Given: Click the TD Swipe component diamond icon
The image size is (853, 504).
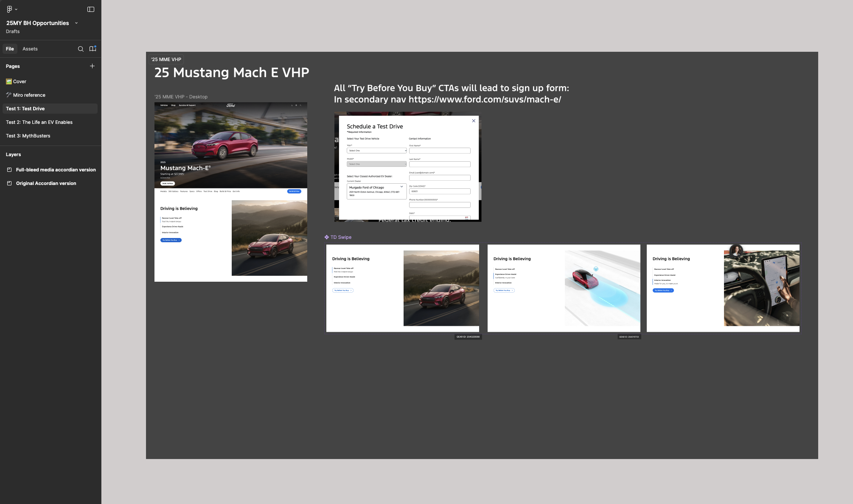Looking at the screenshot, I should coord(326,237).
